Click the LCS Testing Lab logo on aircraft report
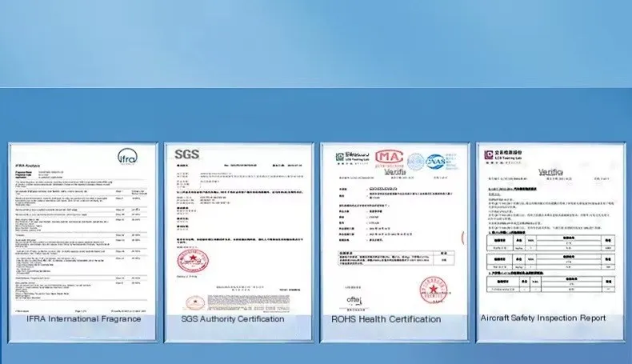 pos(503,155)
